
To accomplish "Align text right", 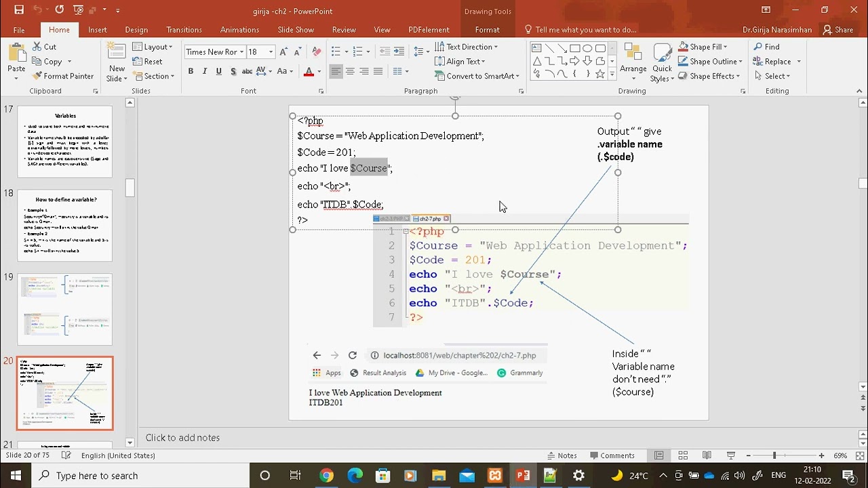I will point(364,71).
